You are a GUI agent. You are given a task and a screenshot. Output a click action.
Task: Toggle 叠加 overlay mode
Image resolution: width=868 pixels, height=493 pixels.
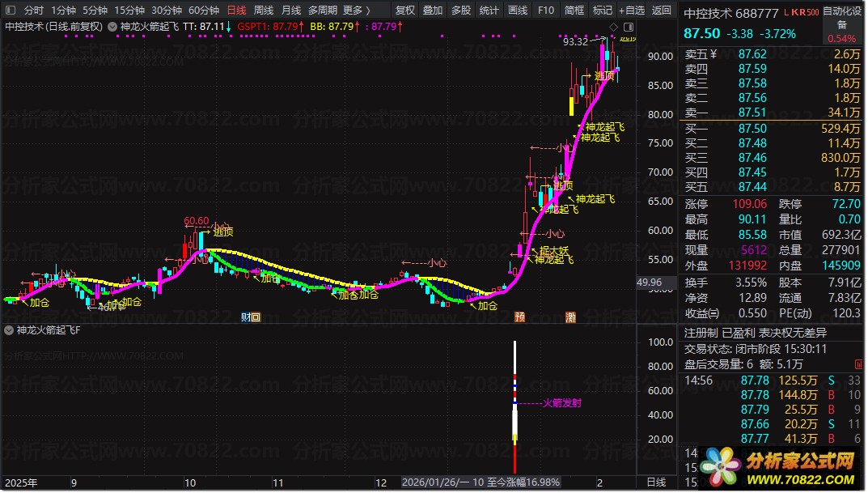pyautogui.click(x=433, y=11)
